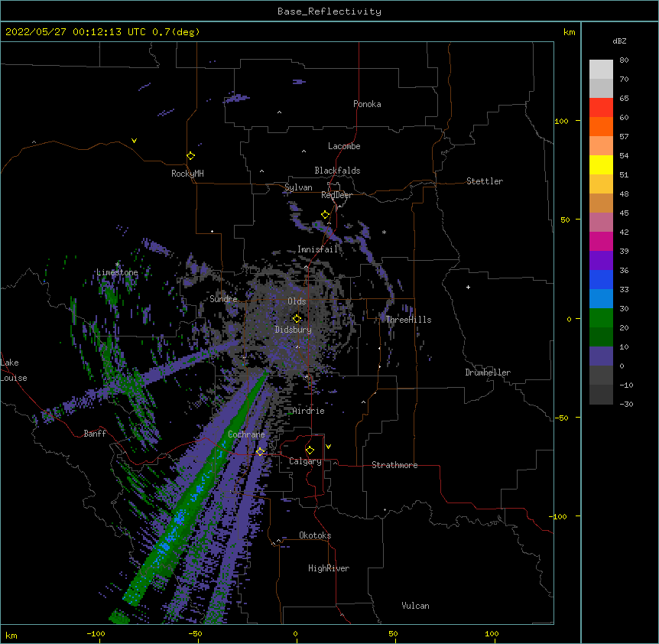
Task: Click the 100 tick on the vertical km axis
Action: pyautogui.click(x=561, y=121)
